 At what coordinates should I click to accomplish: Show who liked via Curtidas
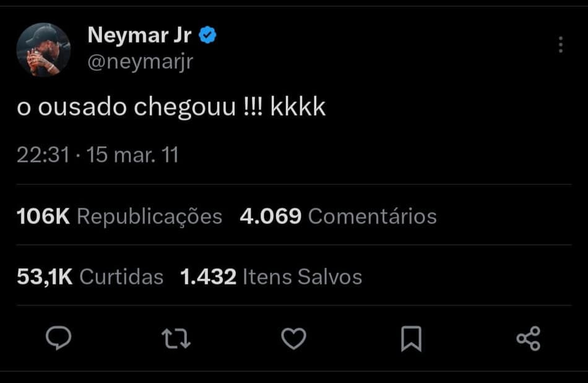pos(121,276)
